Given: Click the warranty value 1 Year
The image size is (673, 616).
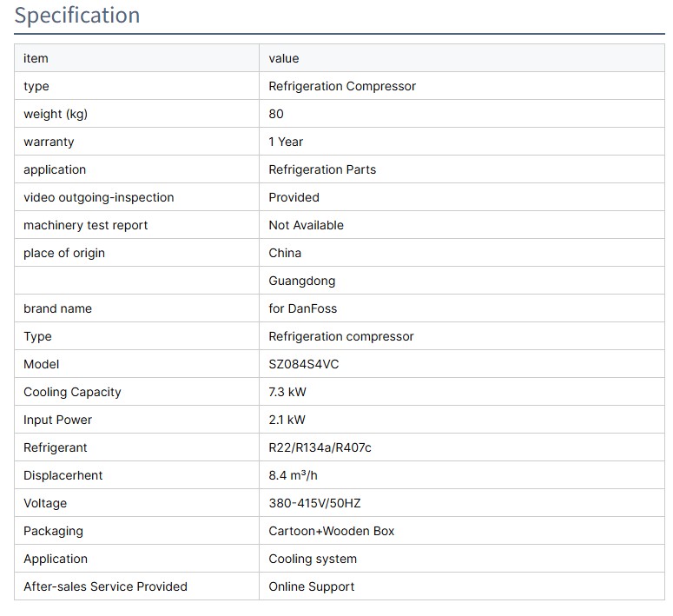Looking at the screenshot, I should tap(286, 142).
